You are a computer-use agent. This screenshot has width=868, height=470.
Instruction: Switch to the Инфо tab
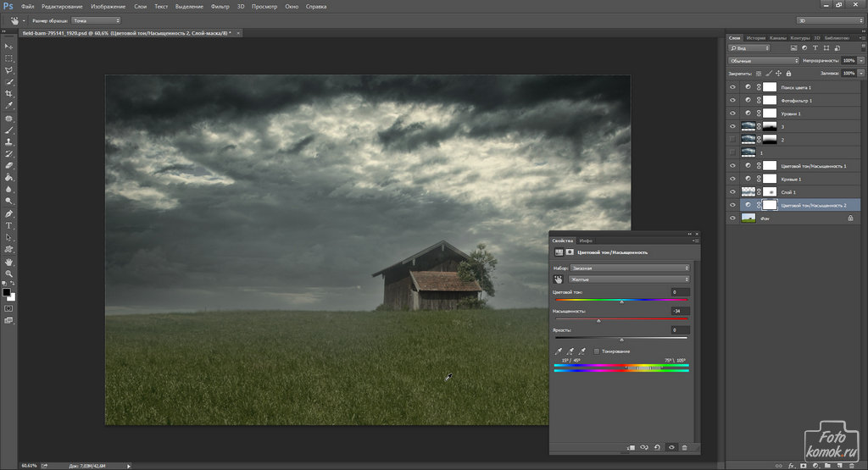(x=586, y=241)
